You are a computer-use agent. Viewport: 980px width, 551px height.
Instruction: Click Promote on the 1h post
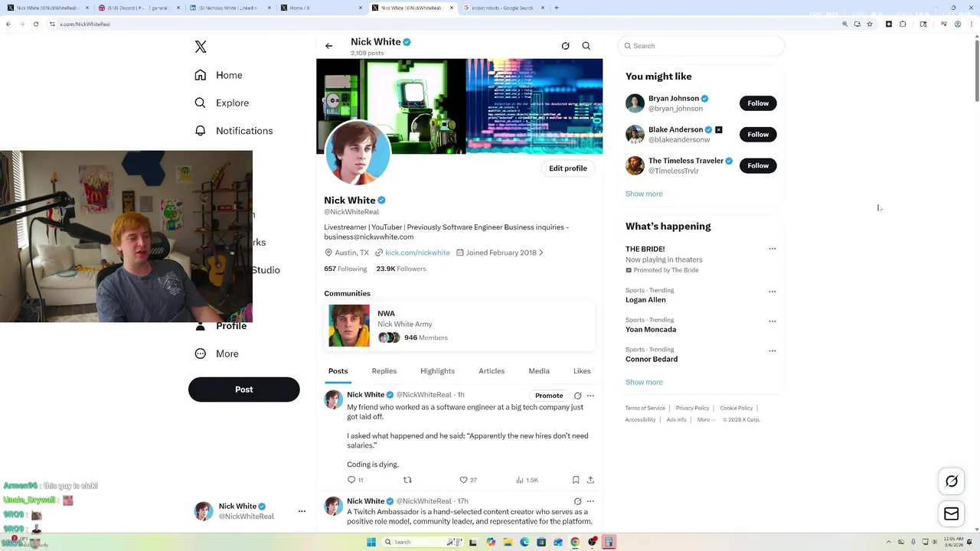(x=549, y=396)
